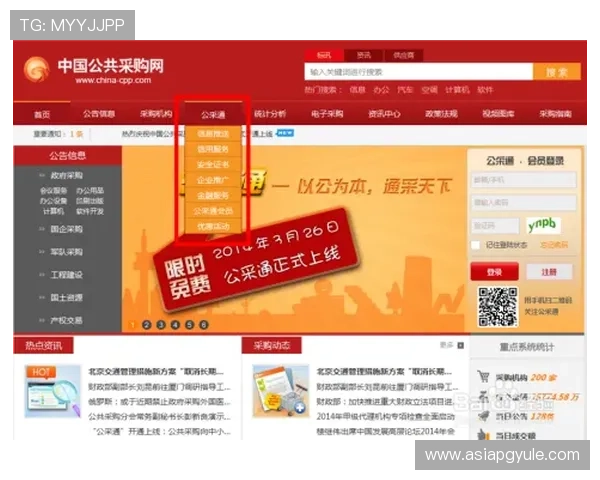Click the HOT news thumbnail image

pos(53,391)
